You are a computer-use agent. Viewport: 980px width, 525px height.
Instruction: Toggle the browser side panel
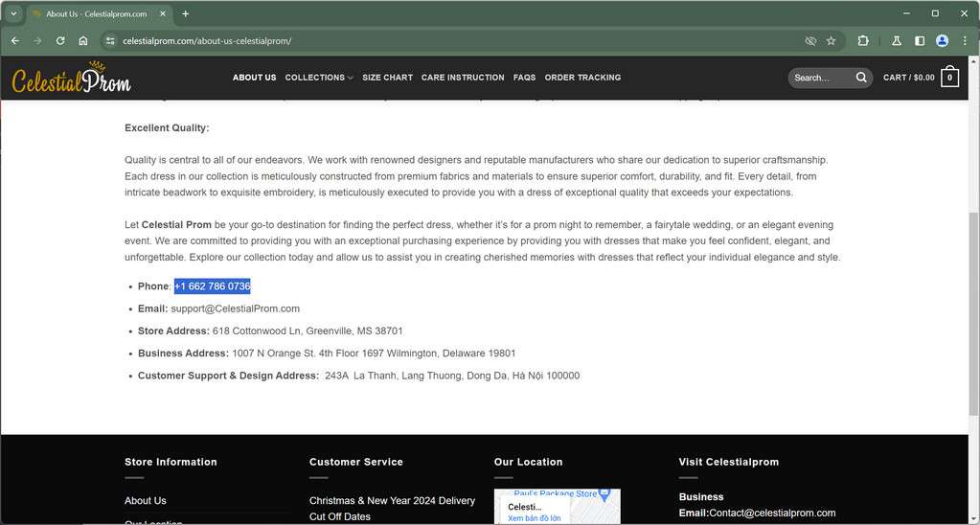pos(920,40)
